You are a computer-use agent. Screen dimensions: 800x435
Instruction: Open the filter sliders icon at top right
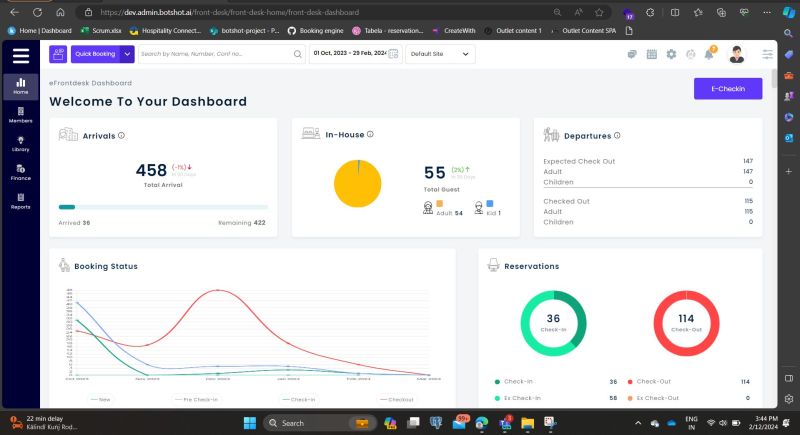pos(767,54)
